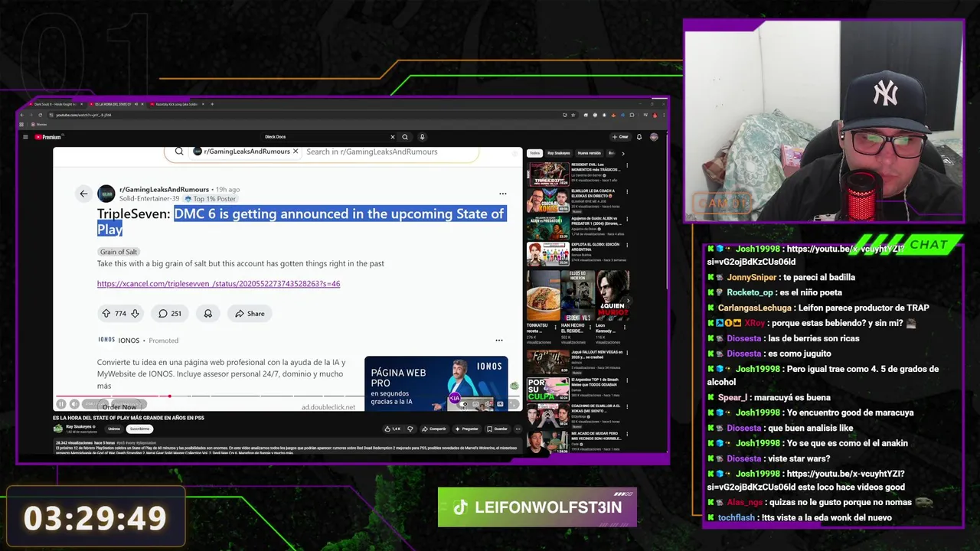This screenshot has width=980, height=551.
Task: Like the video with 1,4 K likes
Action: click(393, 429)
